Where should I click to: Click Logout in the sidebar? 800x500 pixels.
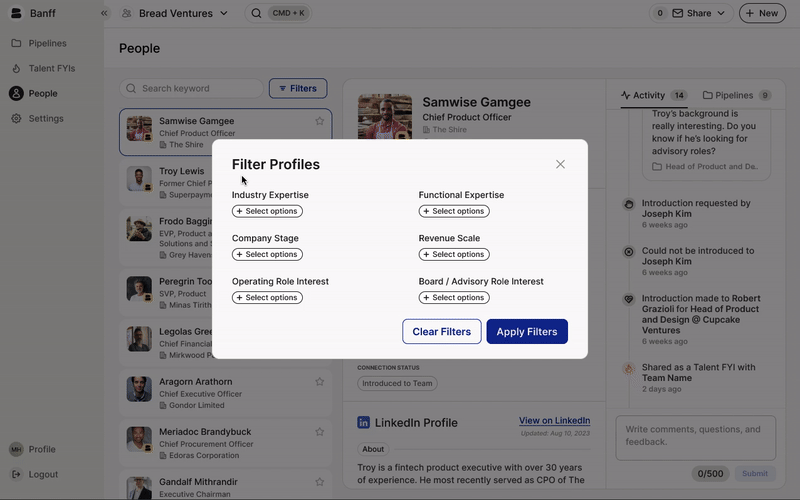[35, 474]
